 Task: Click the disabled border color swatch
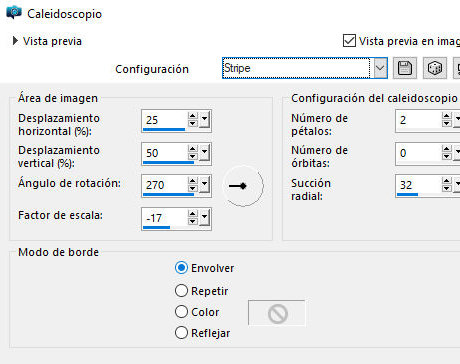tap(277, 313)
